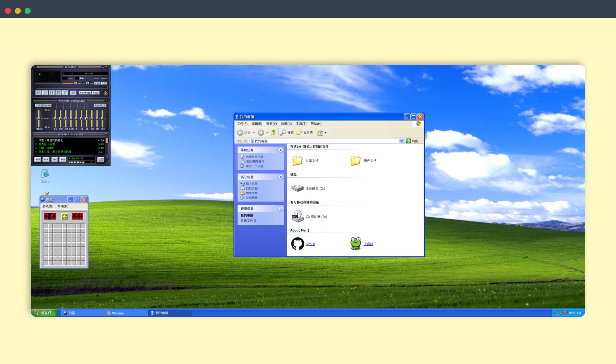Enable Shuffle mode in Winamp
Image resolution: width=616 pixels, height=364 pixels.
(85, 93)
